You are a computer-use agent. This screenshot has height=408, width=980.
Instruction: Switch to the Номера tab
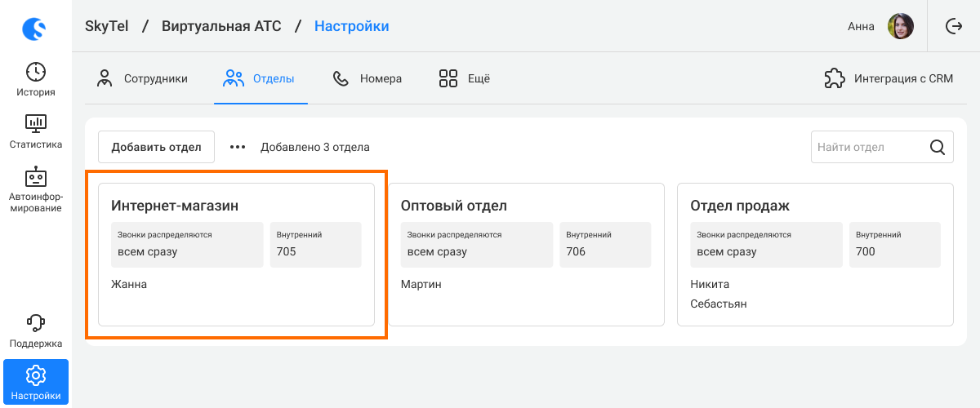coord(367,79)
